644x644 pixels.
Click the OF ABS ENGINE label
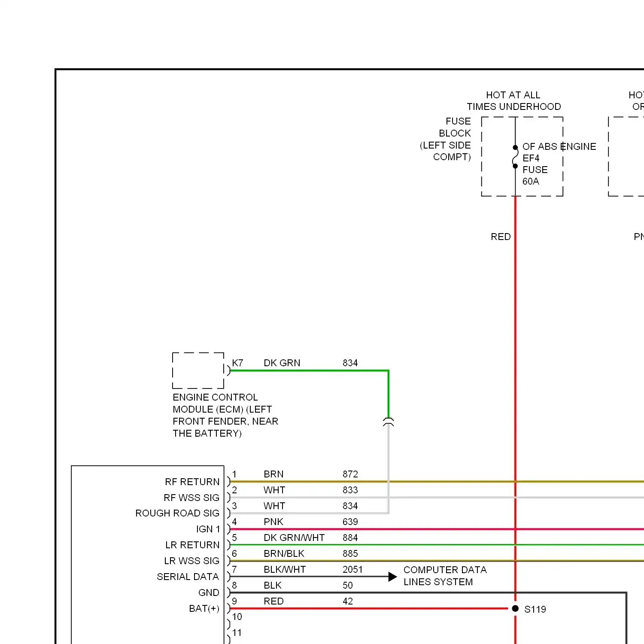pos(559,146)
